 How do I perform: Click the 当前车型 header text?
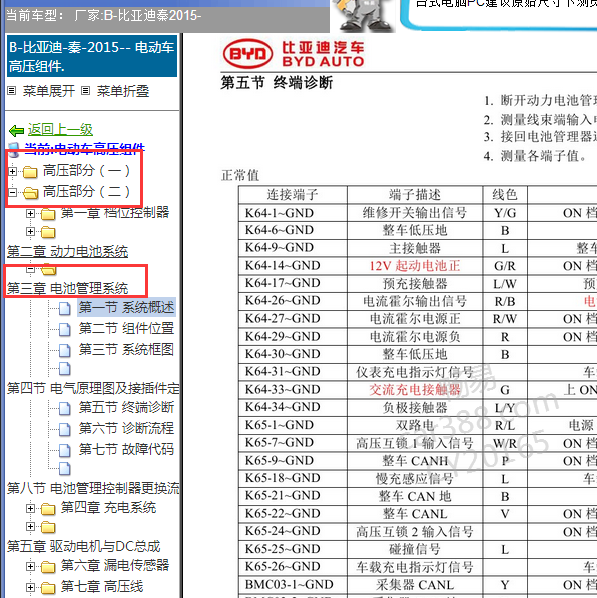click(104, 16)
